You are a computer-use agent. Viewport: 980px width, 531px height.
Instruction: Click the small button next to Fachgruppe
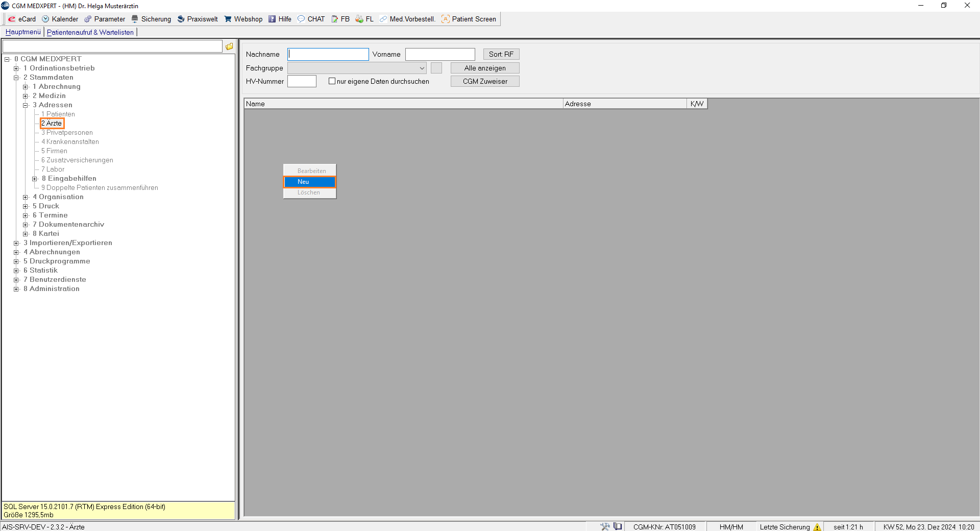coord(436,68)
